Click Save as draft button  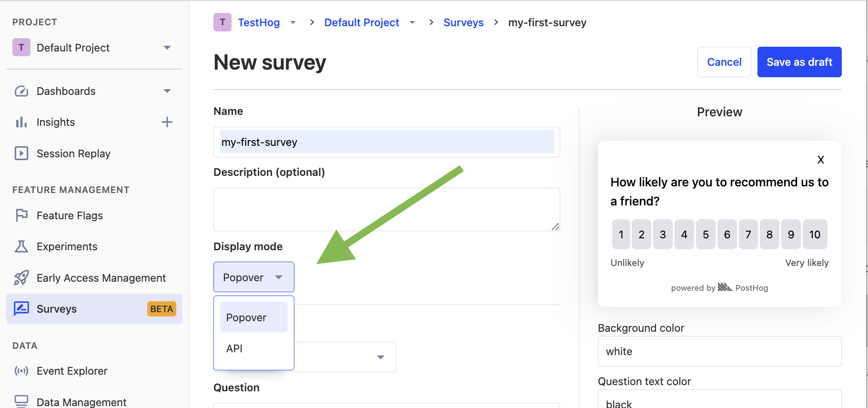pos(799,62)
